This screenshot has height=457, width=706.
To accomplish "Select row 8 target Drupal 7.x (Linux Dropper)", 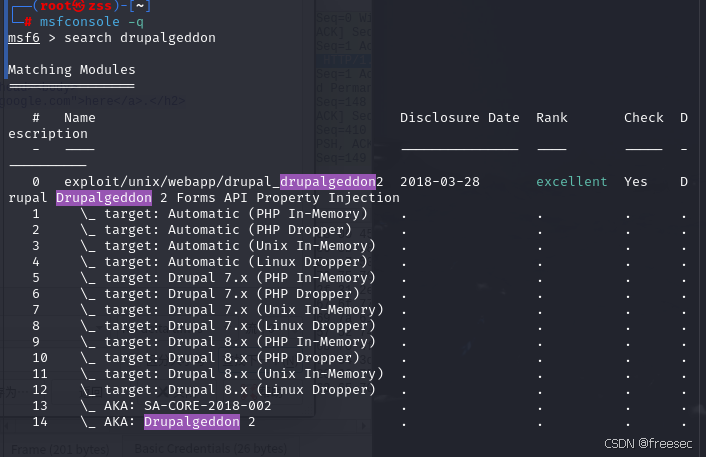I will pyautogui.click(x=240, y=326).
